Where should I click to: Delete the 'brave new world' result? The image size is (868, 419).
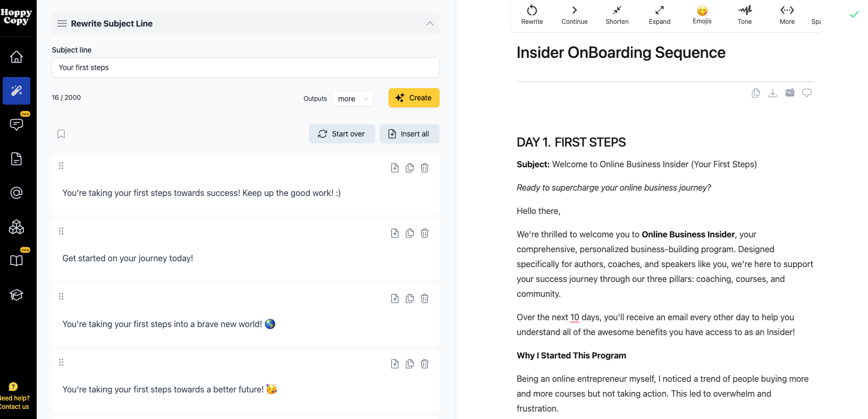425,298
